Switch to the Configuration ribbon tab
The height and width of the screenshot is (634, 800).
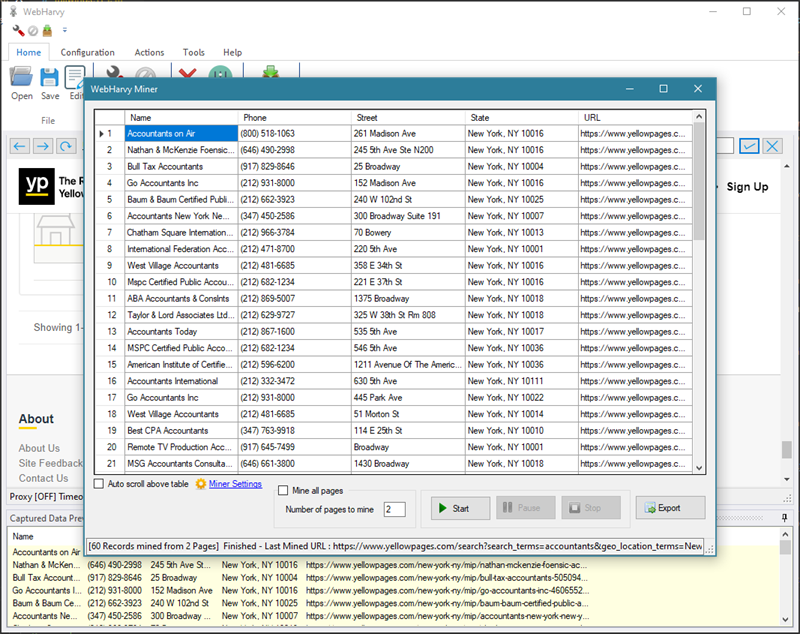(x=87, y=52)
